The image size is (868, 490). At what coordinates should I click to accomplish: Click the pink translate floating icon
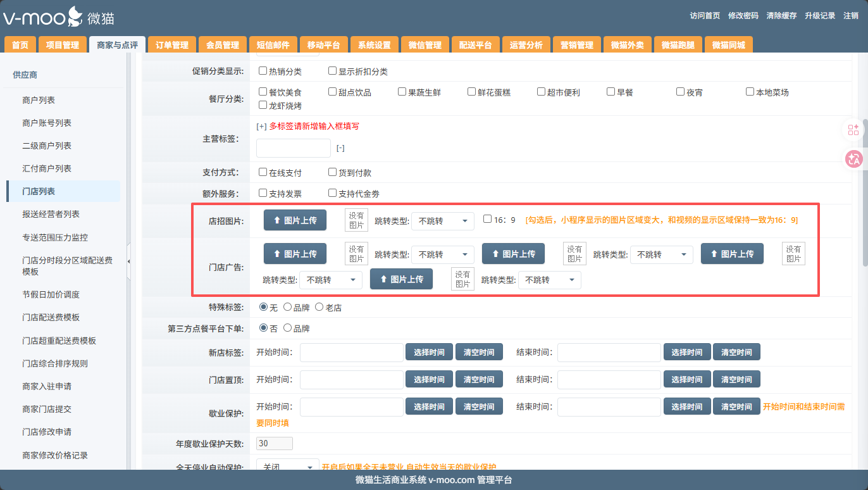tap(853, 159)
